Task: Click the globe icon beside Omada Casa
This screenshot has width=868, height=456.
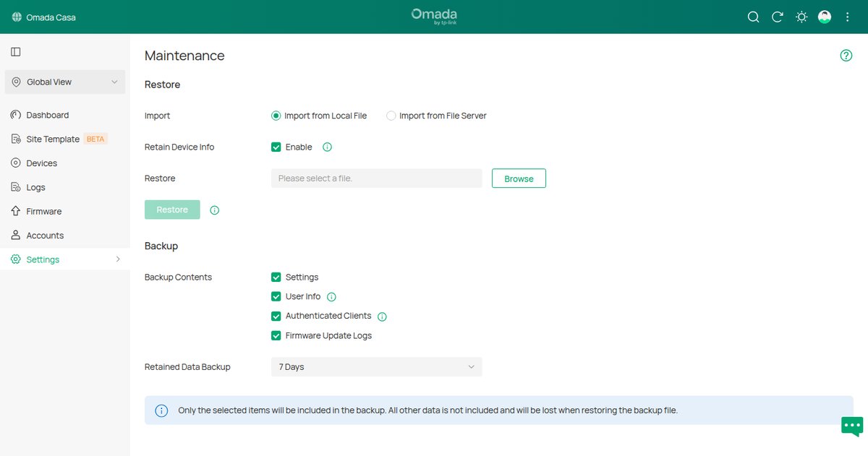Action: click(x=17, y=17)
